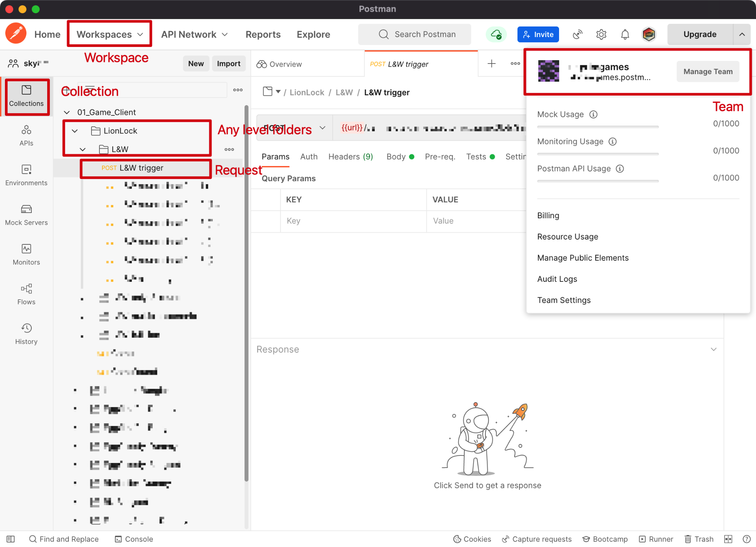Open the capture requests satellite icon in header
756x547 pixels.
(x=578, y=34)
